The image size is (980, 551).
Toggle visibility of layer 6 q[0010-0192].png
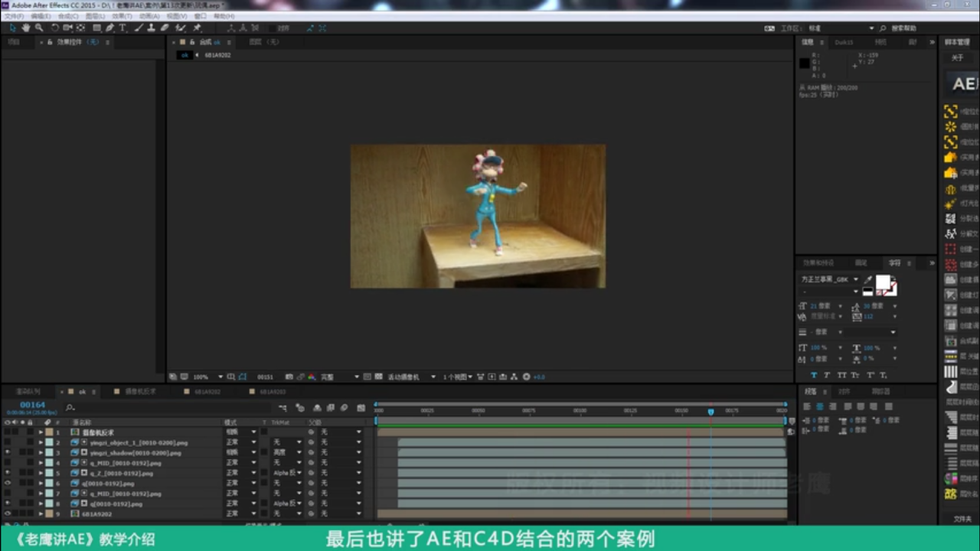pos(8,484)
